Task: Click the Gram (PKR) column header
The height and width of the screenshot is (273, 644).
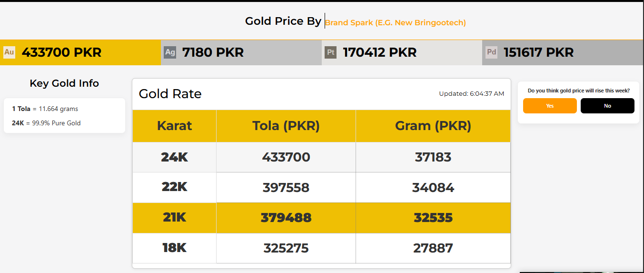Action: pos(433,126)
